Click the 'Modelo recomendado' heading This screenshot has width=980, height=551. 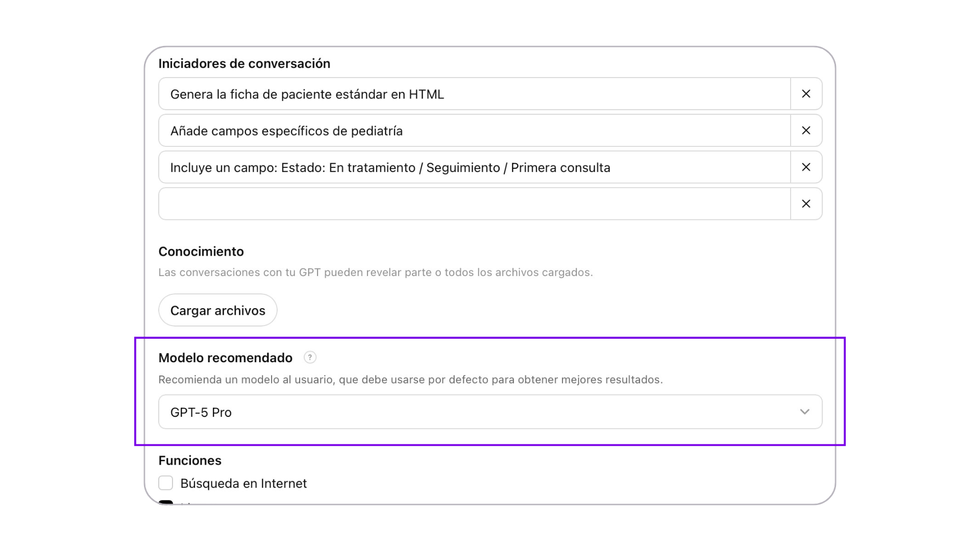click(225, 358)
